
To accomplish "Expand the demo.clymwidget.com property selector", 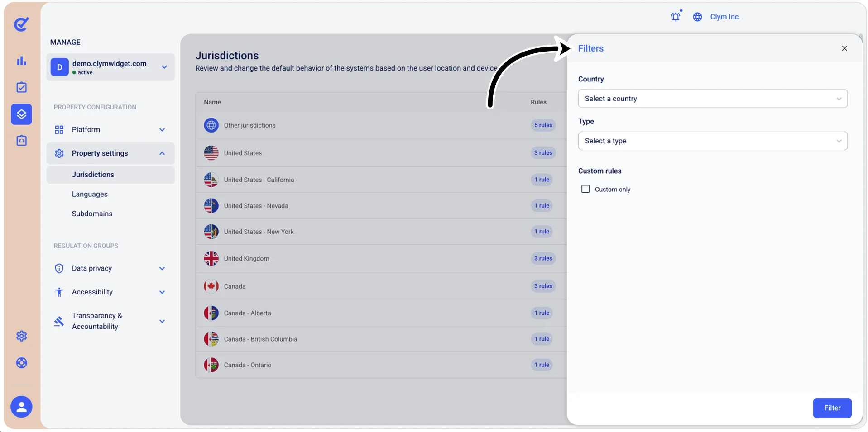I will pos(110,67).
